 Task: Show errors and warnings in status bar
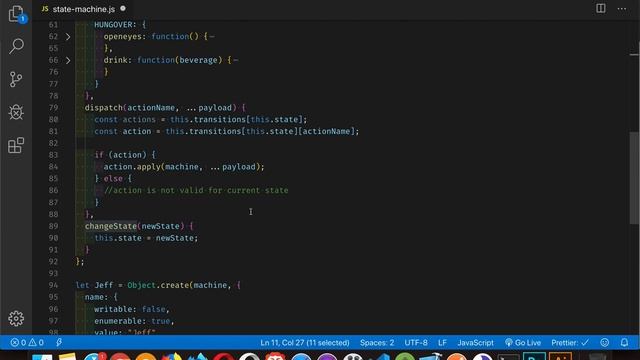tap(27, 342)
